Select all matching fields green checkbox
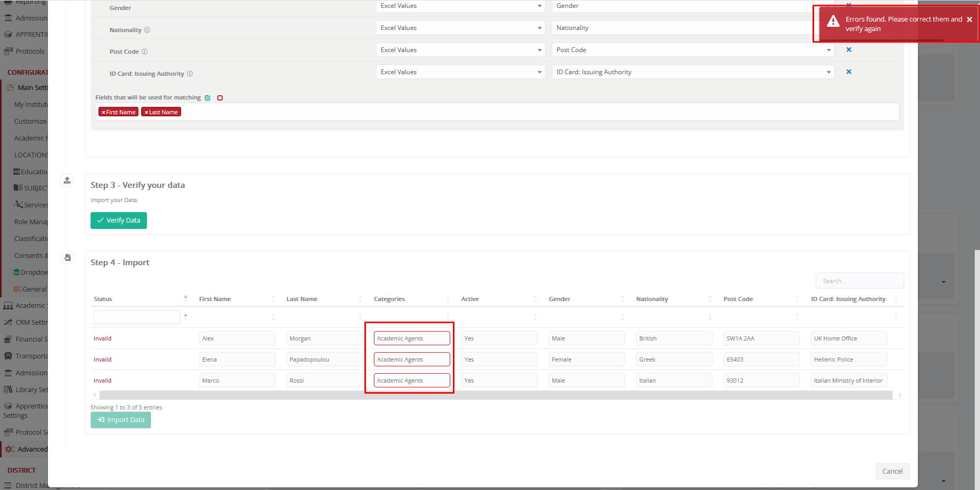The image size is (980, 490). click(207, 98)
